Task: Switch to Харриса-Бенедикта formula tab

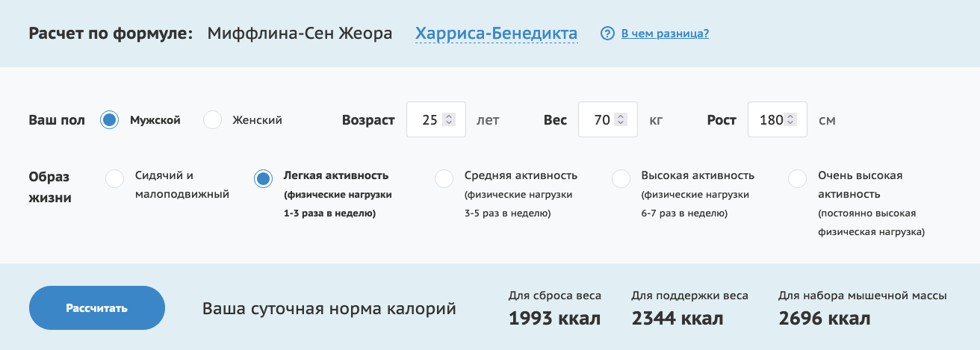Action: point(496,34)
